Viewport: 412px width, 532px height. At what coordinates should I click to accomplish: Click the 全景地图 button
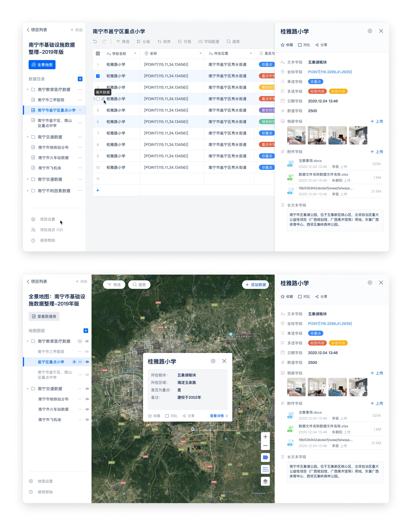[42, 65]
